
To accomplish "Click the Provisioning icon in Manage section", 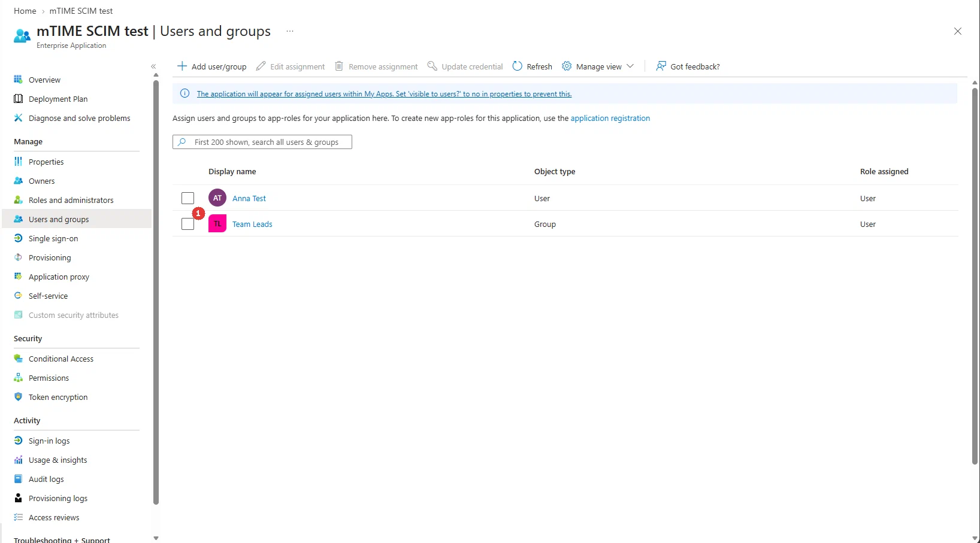I will pyautogui.click(x=18, y=257).
